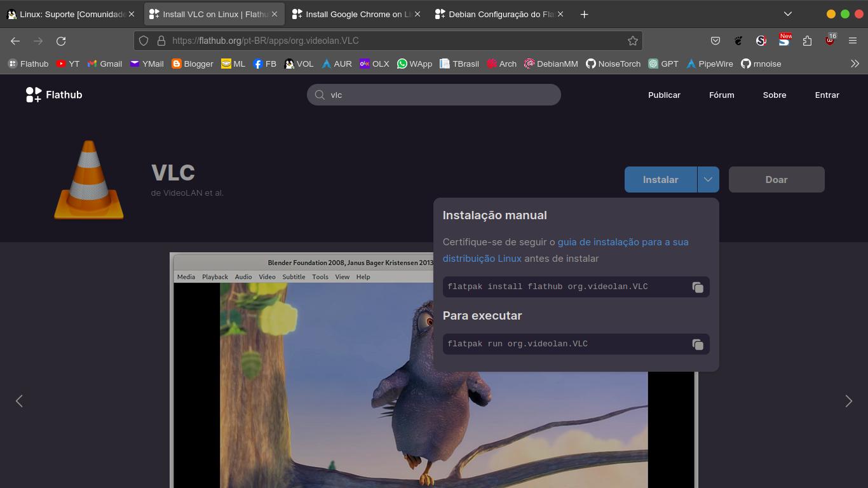This screenshot has width=868, height=488.
Task: Show more bookmarks with the double chevron
Action: coord(855,64)
